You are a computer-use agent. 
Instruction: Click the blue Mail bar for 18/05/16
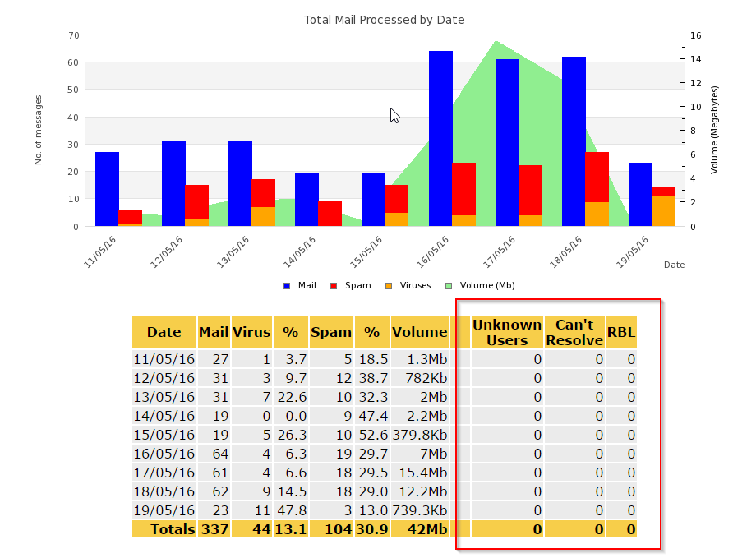click(x=574, y=141)
